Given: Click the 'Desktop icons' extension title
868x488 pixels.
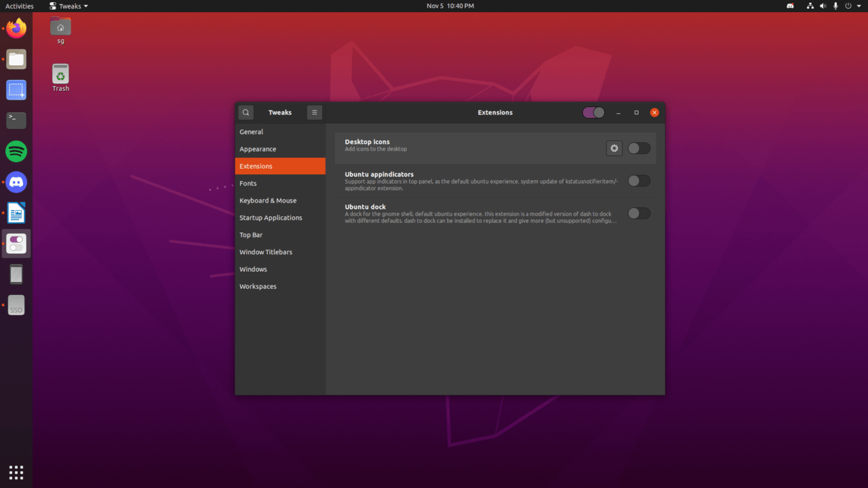Looking at the screenshot, I should pyautogui.click(x=368, y=142).
